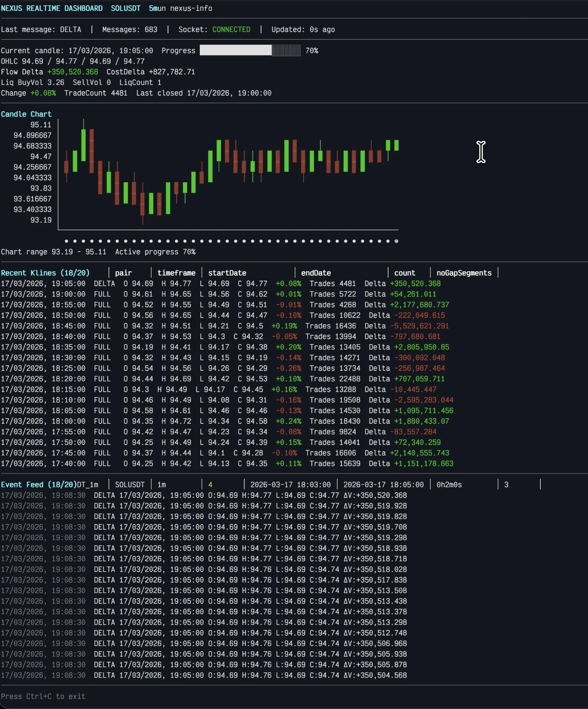Select the 19:00:00 FULL kline row
Screen dimensions: 588x709
218,294
